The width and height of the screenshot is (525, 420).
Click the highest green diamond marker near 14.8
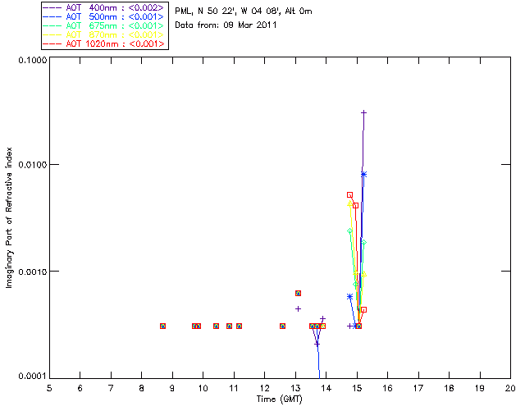(x=350, y=231)
